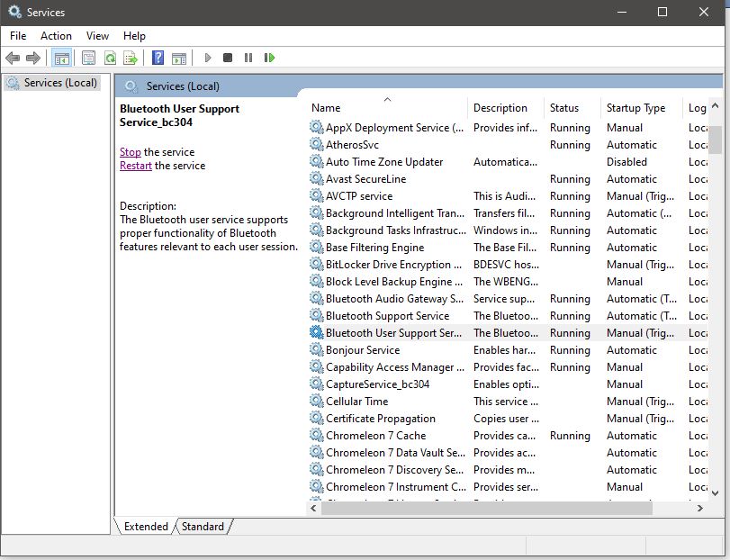Click the Pause Service toolbar icon

[x=248, y=58]
